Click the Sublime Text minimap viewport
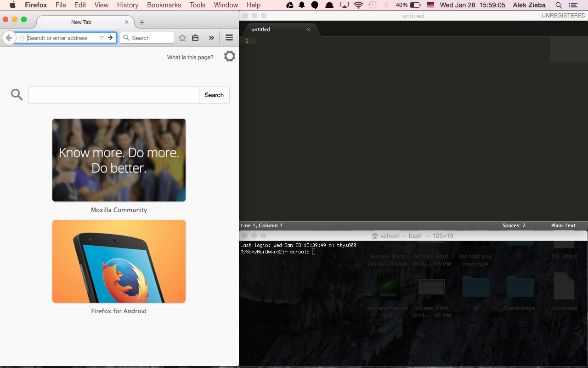The image size is (588, 368). point(568,49)
